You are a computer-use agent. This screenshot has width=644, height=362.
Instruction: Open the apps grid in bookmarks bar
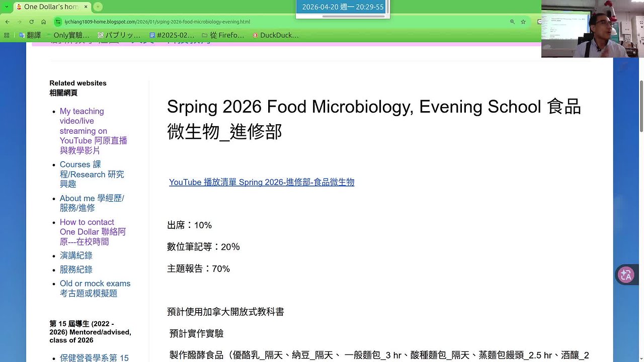click(x=7, y=35)
